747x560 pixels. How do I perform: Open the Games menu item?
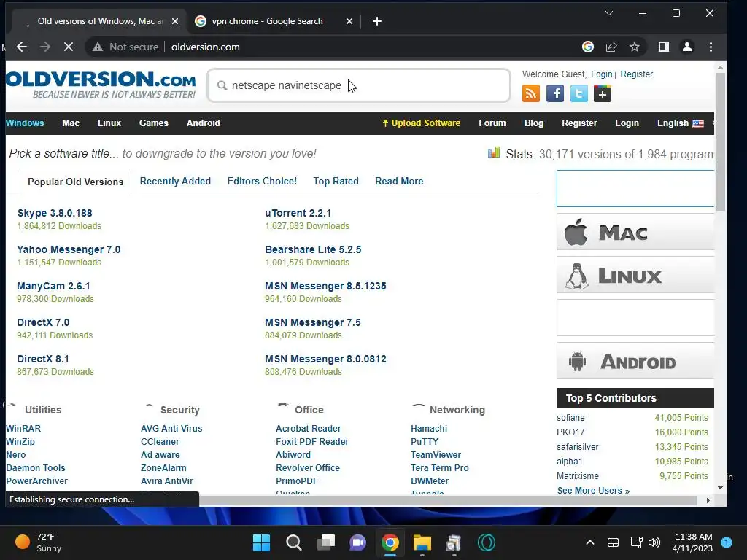[153, 122]
